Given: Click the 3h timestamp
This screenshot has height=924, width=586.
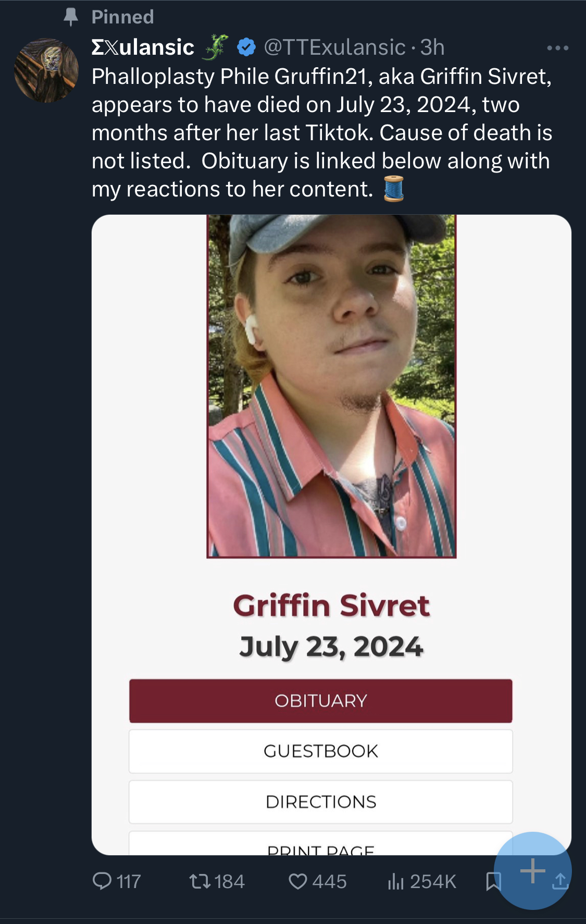Looking at the screenshot, I should 432,47.
